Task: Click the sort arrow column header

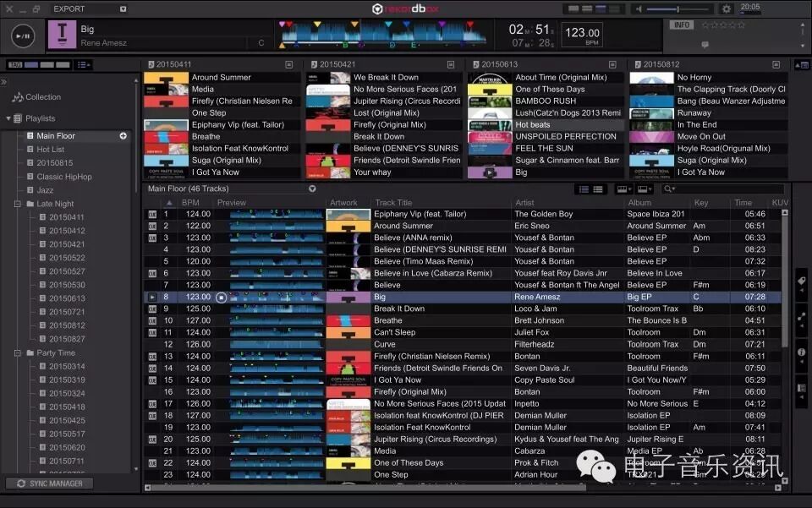Action: [x=169, y=203]
